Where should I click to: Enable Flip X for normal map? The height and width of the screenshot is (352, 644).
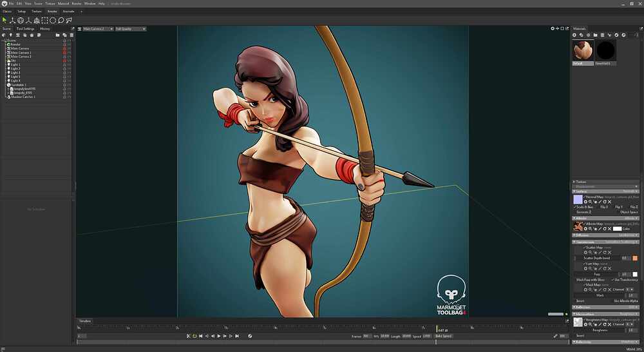pyautogui.click(x=604, y=207)
